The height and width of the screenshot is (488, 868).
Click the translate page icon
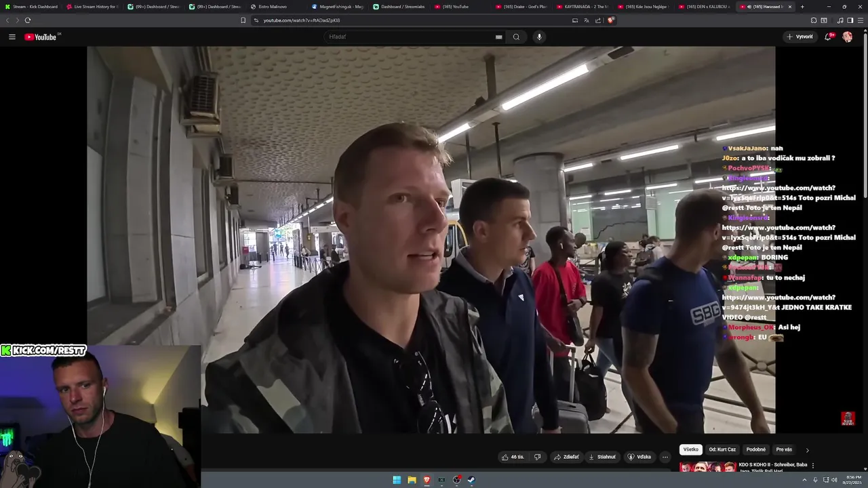[x=587, y=20]
